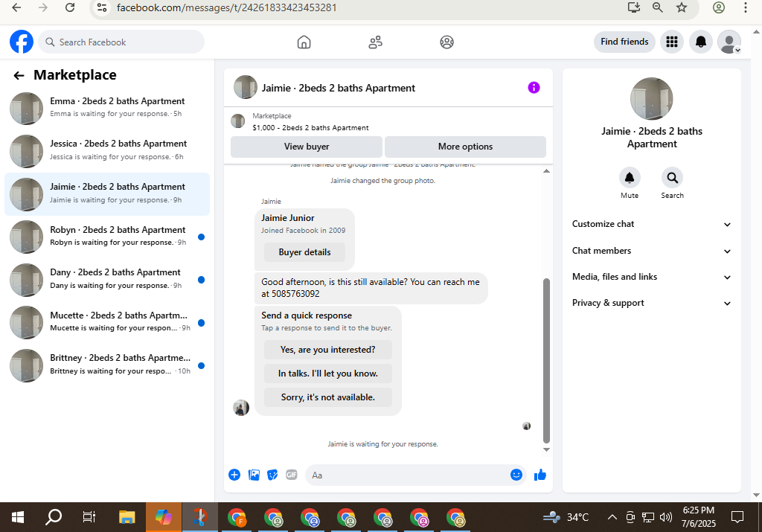Click the volume speaker icon in system tray

[666, 517]
